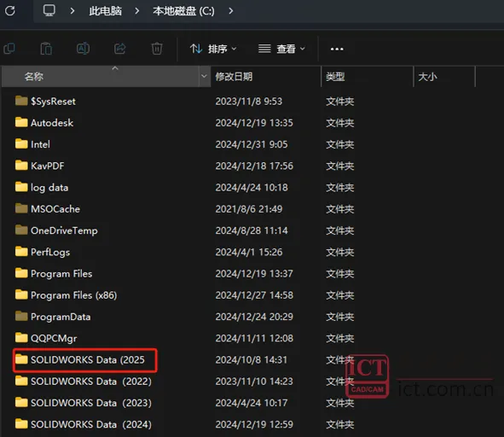504x437 pixels.
Task: Select the SOLIDWORKS Data (2023) folder
Action: pos(84,403)
